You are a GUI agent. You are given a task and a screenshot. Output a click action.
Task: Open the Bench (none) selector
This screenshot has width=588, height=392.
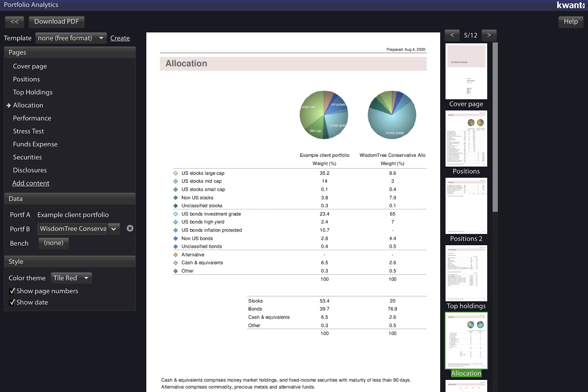[54, 243]
